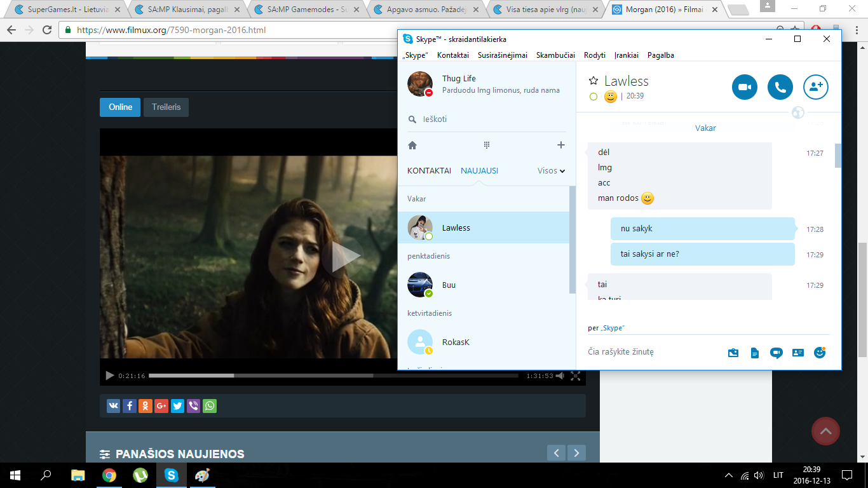Open the RokasK conversation
Viewport: 868px width, 488px height.
[x=484, y=342]
